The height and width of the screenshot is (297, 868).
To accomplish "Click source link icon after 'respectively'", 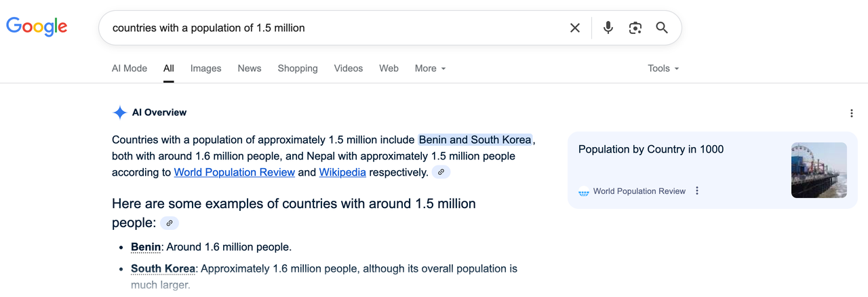I will tap(441, 172).
